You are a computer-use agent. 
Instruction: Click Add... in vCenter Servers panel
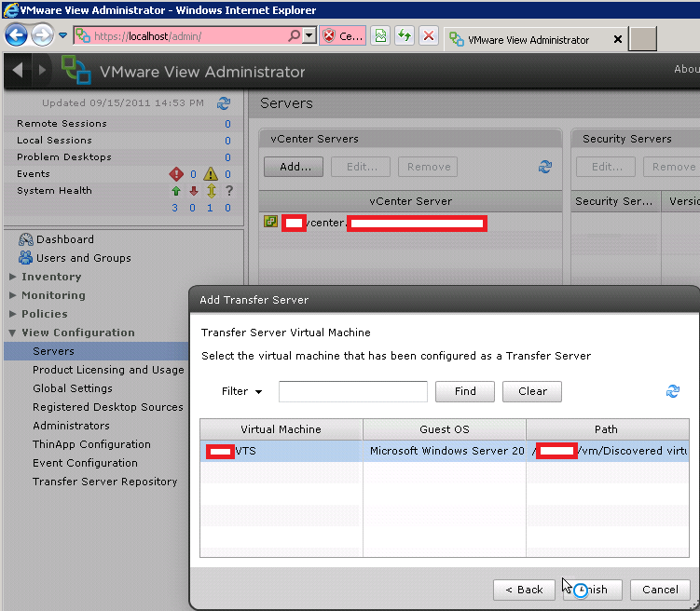(x=294, y=167)
